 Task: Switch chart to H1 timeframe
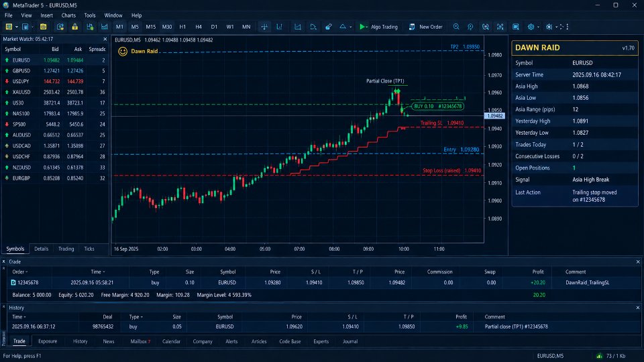click(182, 27)
